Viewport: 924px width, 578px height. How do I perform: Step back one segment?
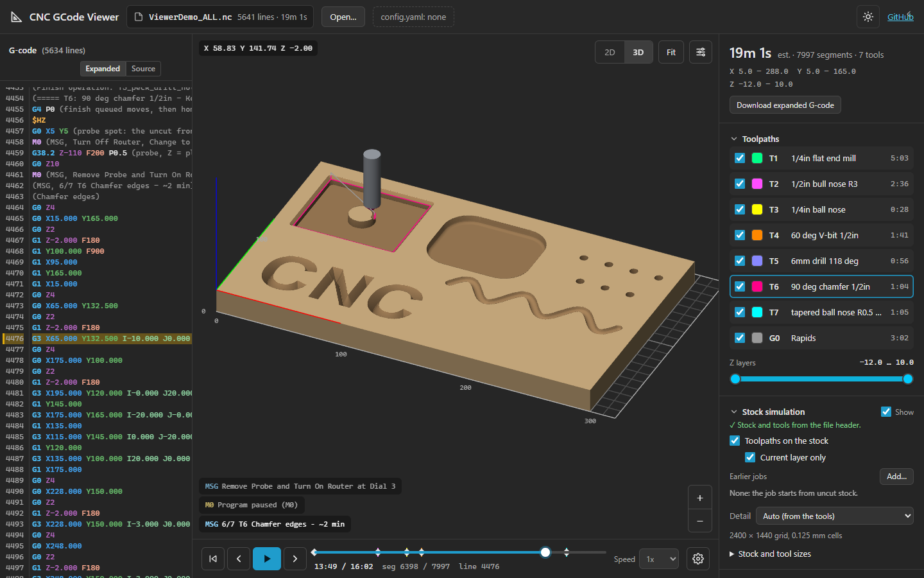click(x=239, y=559)
